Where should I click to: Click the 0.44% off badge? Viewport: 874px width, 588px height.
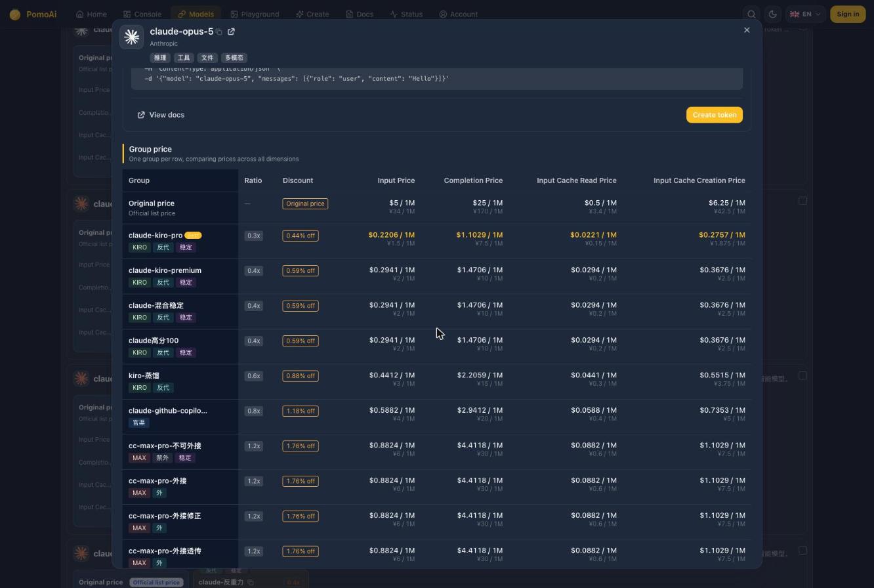(301, 236)
